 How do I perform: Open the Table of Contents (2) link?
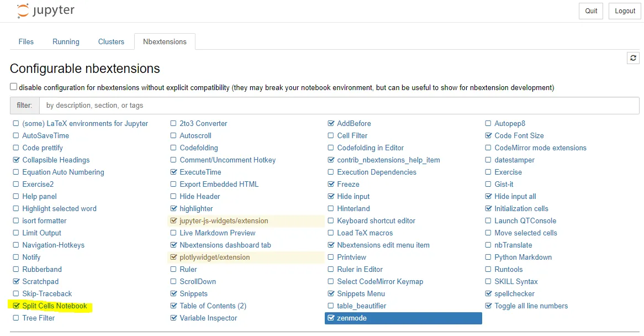(x=213, y=306)
